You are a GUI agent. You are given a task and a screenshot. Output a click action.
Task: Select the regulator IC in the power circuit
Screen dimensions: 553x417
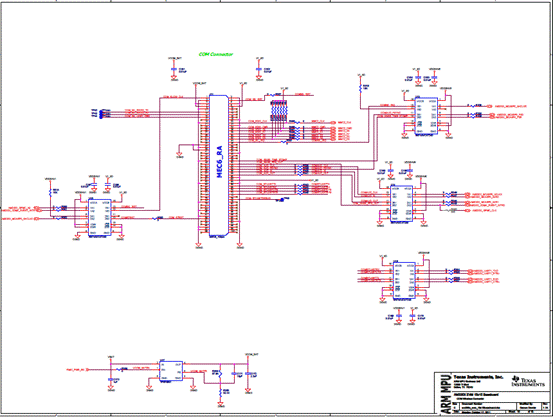(x=171, y=371)
